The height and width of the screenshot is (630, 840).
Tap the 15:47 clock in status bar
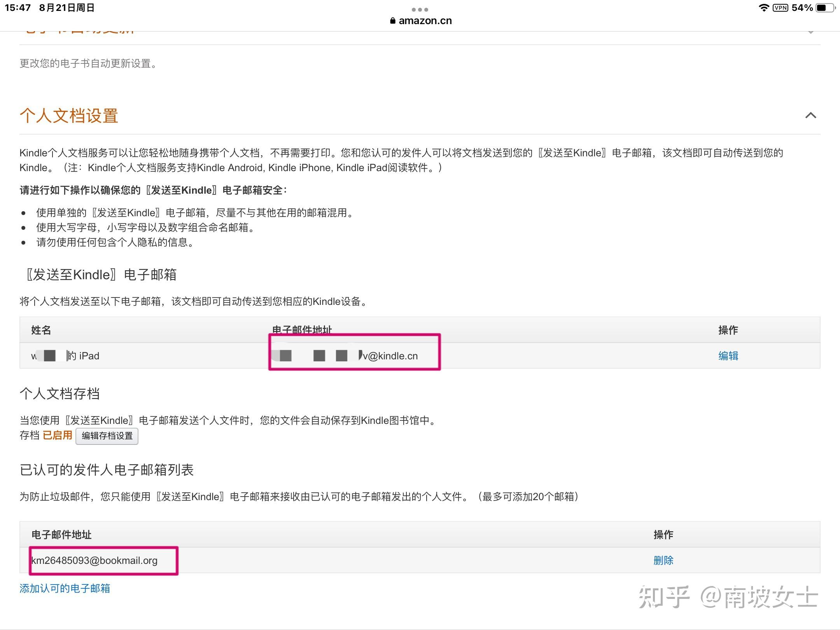click(17, 7)
